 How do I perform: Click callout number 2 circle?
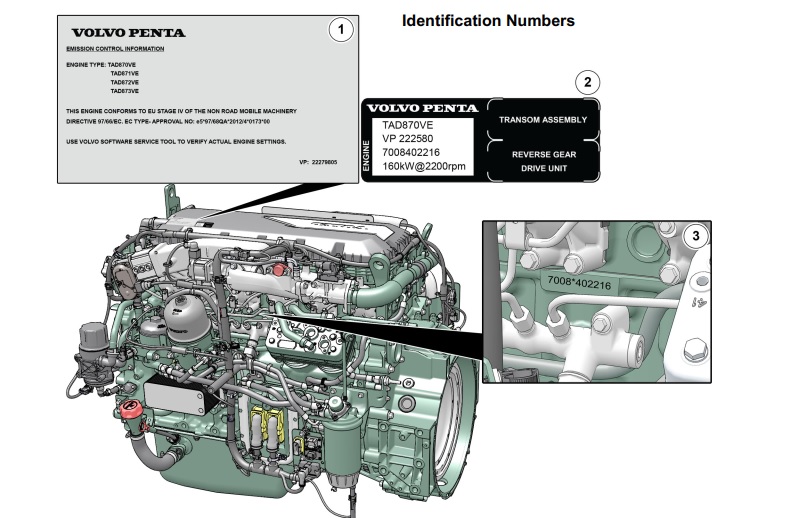click(587, 82)
